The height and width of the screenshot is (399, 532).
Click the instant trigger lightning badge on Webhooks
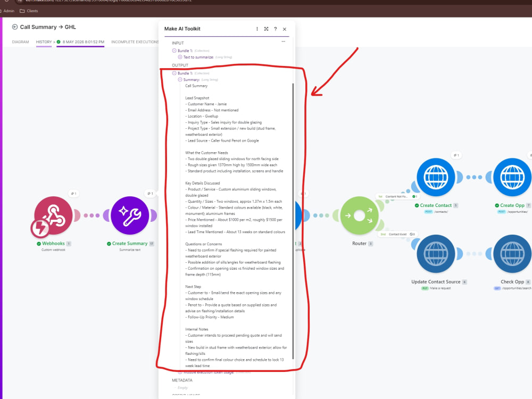click(40, 228)
